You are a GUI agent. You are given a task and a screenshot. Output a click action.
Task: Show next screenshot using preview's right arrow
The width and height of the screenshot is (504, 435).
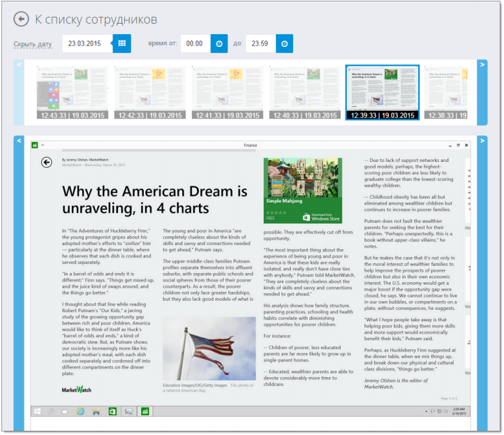[482, 283]
